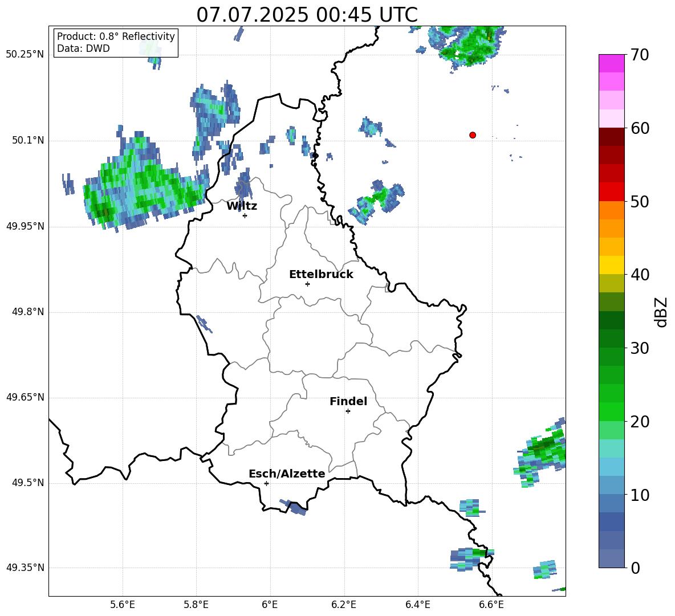Click the 49.5°N latitude label
This screenshot has height=616, width=675.
28,483
